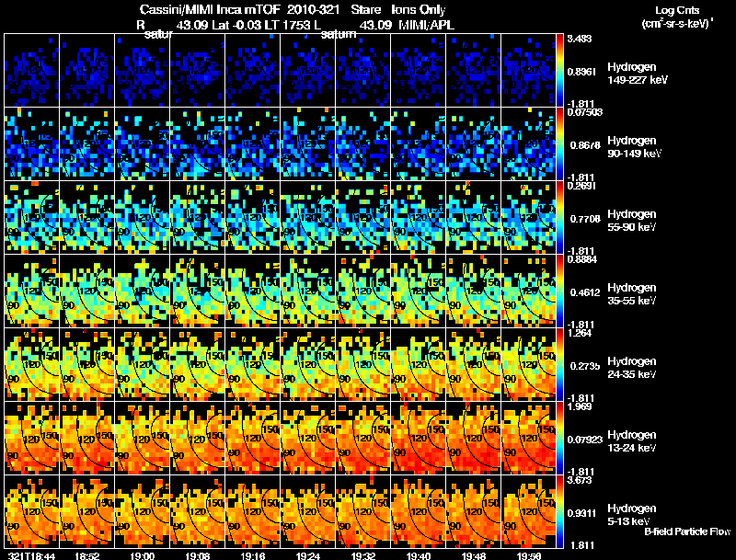Open the 19:16 panel in the 24-35 keV row
Viewport: 736px width, 560px height.
(252, 364)
